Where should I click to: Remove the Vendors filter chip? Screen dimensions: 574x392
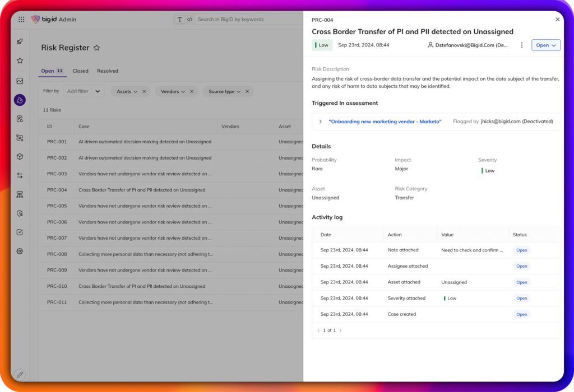pyautogui.click(x=192, y=91)
